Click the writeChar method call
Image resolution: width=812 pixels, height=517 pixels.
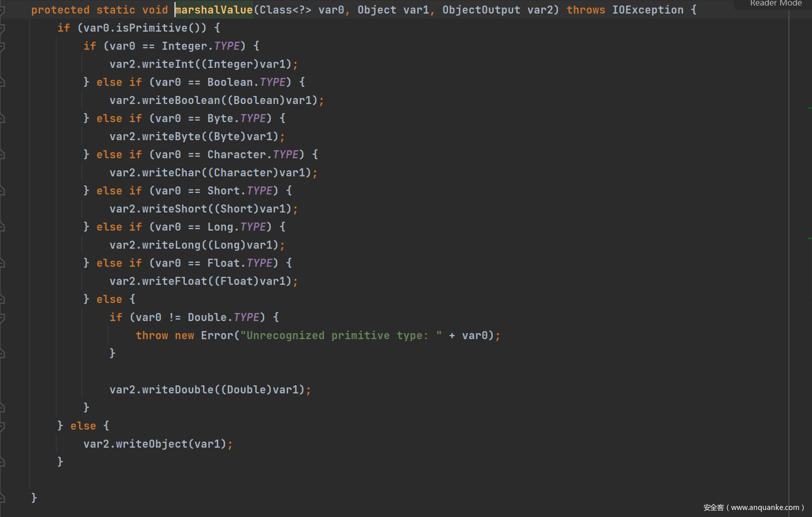click(x=171, y=173)
